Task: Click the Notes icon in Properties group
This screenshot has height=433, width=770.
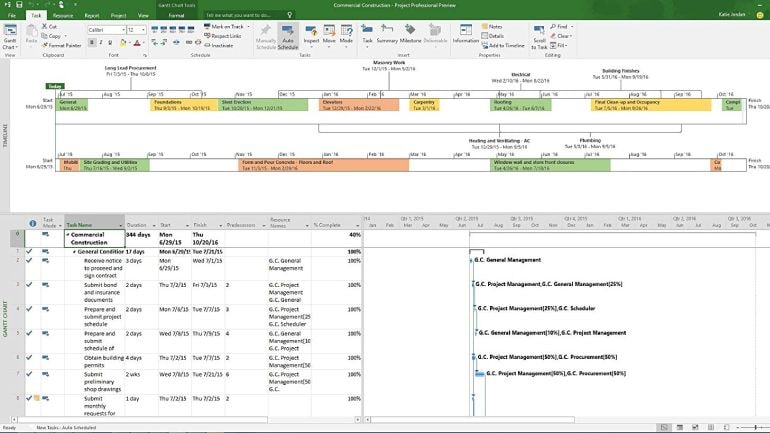Action: point(485,27)
